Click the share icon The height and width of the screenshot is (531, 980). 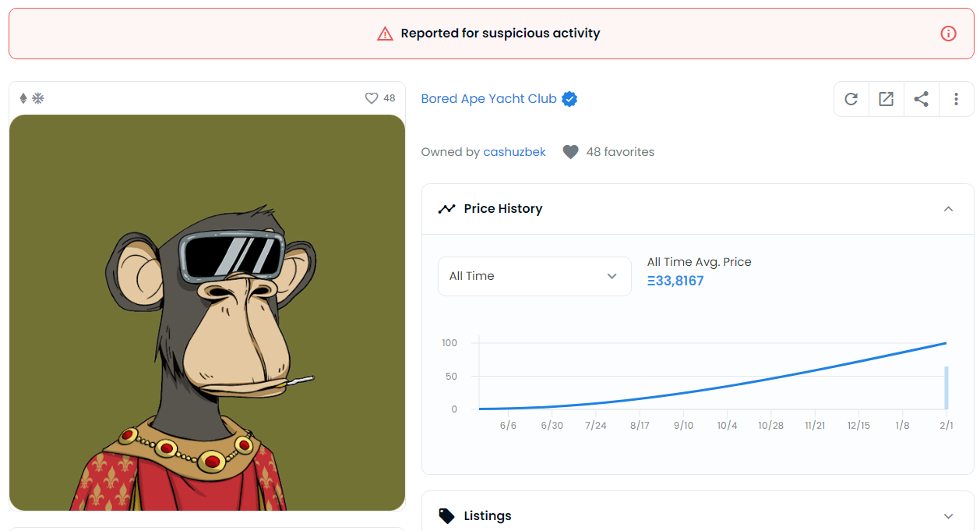tap(922, 99)
